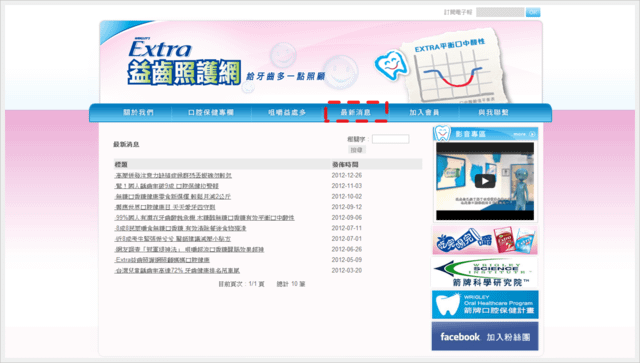640x363 pixels.
Task: Click the smiling tooth icon beside 影音專區
Action: (442, 132)
